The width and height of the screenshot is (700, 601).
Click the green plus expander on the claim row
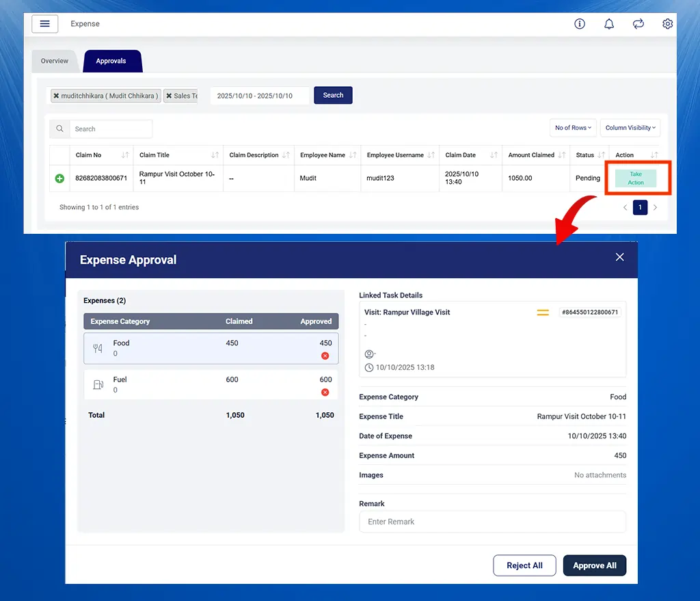[59, 178]
